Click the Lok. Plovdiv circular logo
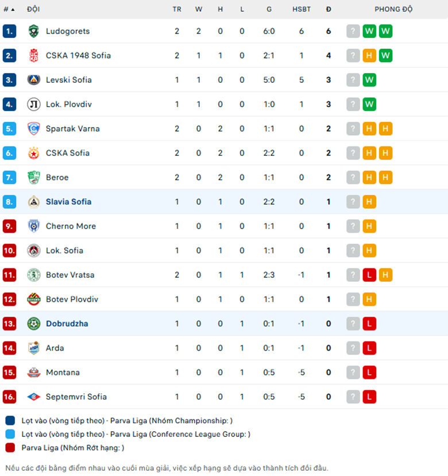 tap(34, 104)
